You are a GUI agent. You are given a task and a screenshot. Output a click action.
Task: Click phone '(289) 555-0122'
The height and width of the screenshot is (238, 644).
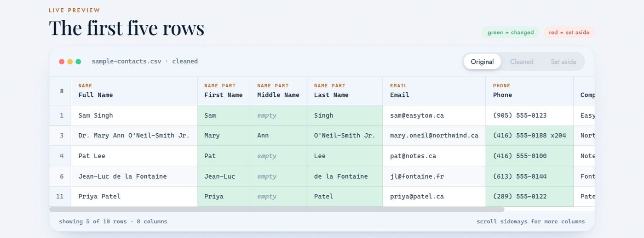(x=529, y=196)
